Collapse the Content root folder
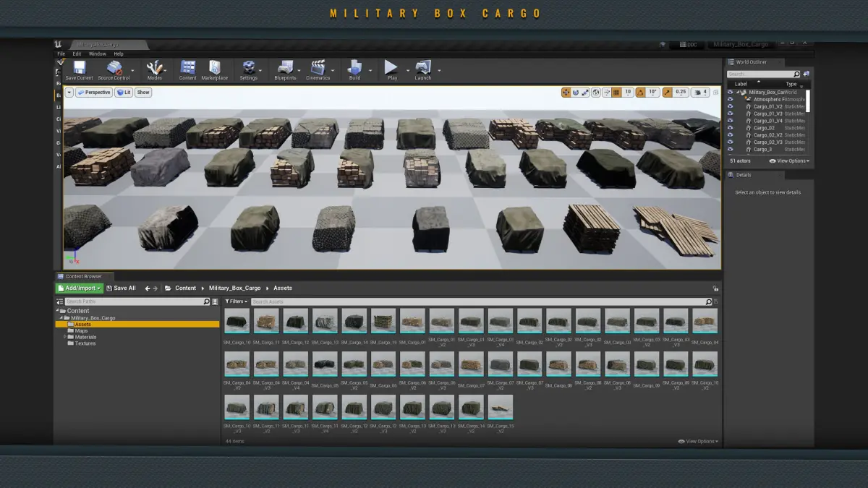 (59, 311)
